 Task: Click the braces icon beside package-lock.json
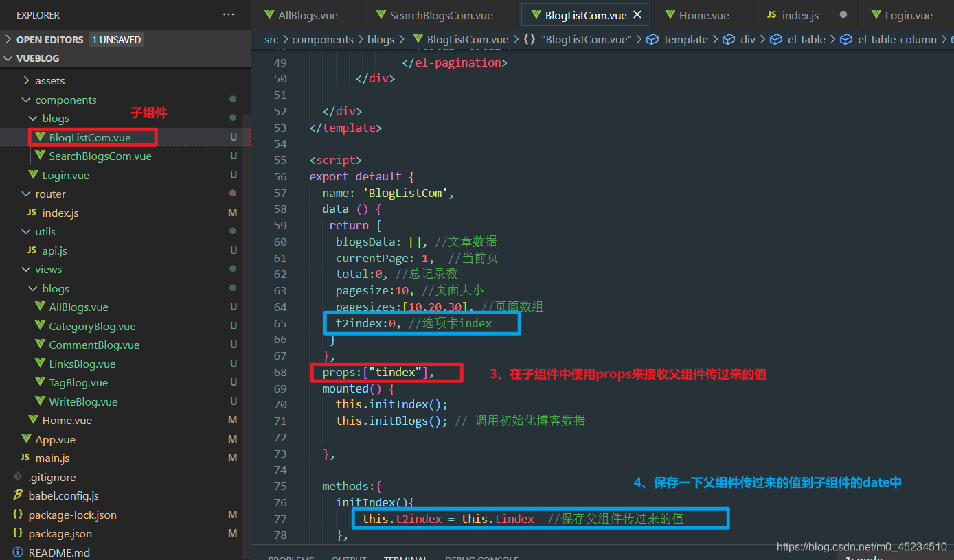pos(18,515)
